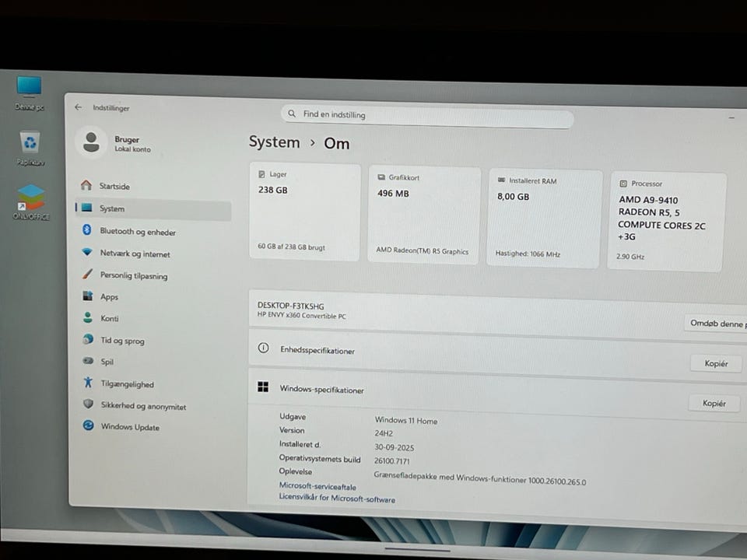
Task: Click the Bluetooth icon in the sidebar
Action: pos(86,230)
